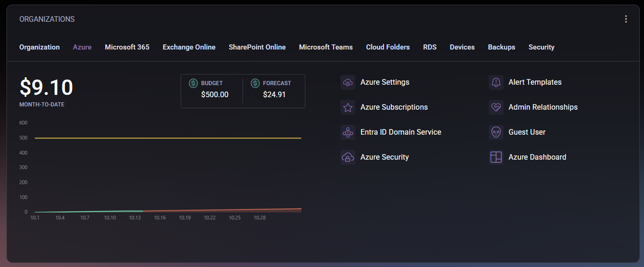Click the Admin Relationships handshake icon
Image resolution: width=644 pixels, height=267 pixels.
(x=496, y=107)
